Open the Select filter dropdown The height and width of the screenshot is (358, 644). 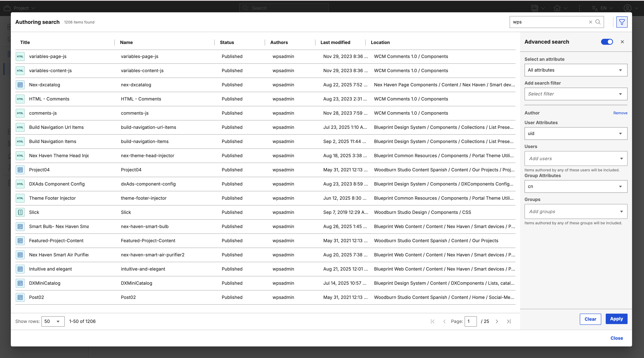tap(575, 94)
